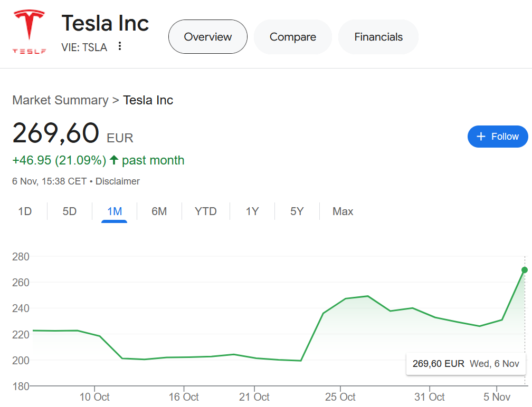Open the 6M range selector
The image size is (532, 407).
click(159, 211)
